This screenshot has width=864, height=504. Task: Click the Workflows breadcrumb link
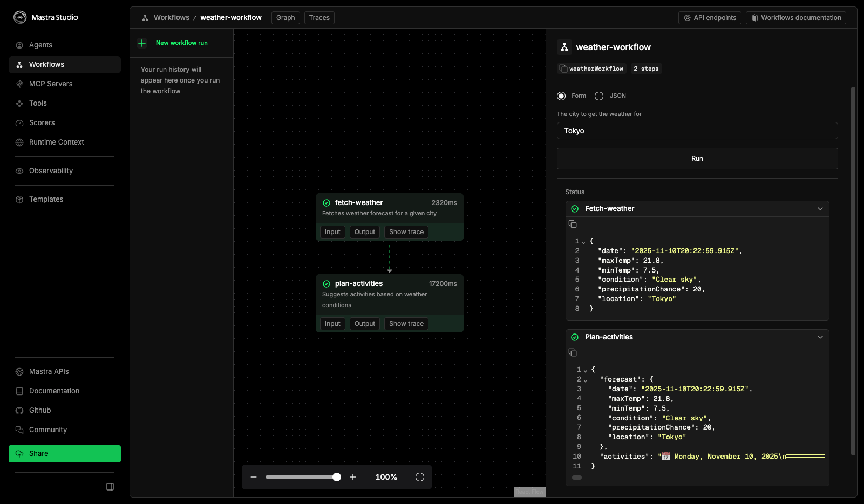point(172,17)
